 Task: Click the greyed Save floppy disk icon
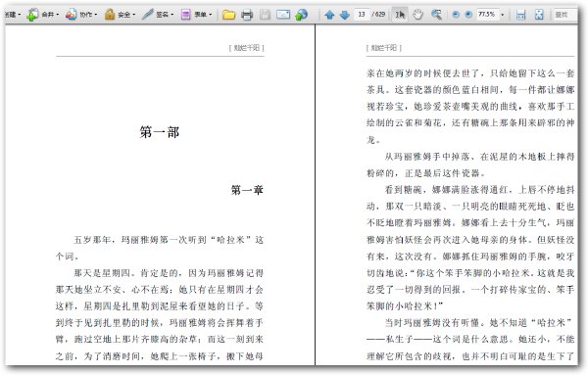265,15
